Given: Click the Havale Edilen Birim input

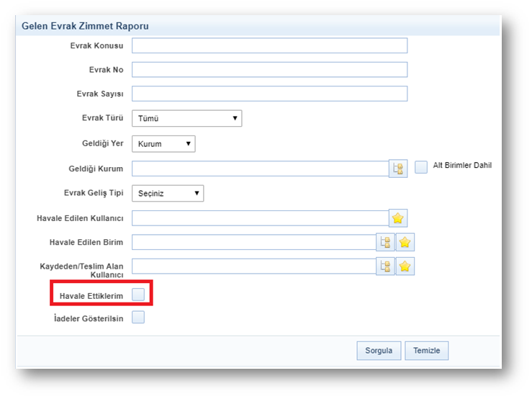Looking at the screenshot, I should click(253, 243).
